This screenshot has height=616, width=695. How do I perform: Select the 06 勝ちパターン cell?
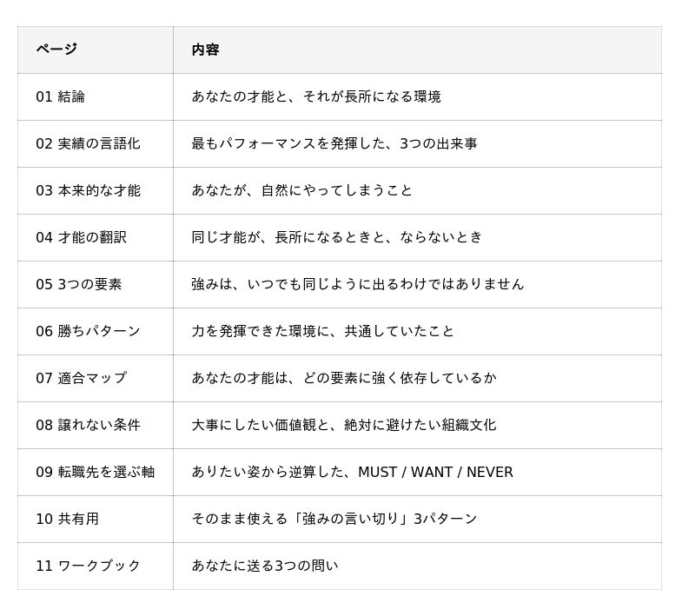pyautogui.click(x=96, y=332)
